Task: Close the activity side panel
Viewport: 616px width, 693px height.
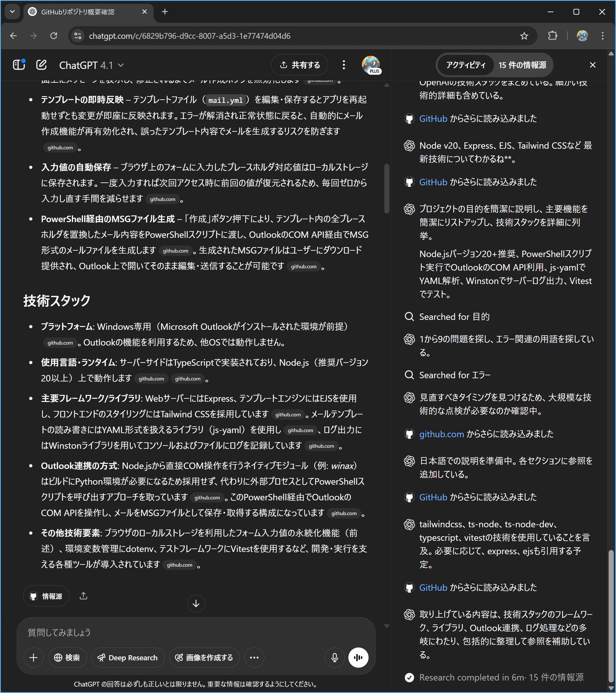Action: click(593, 65)
